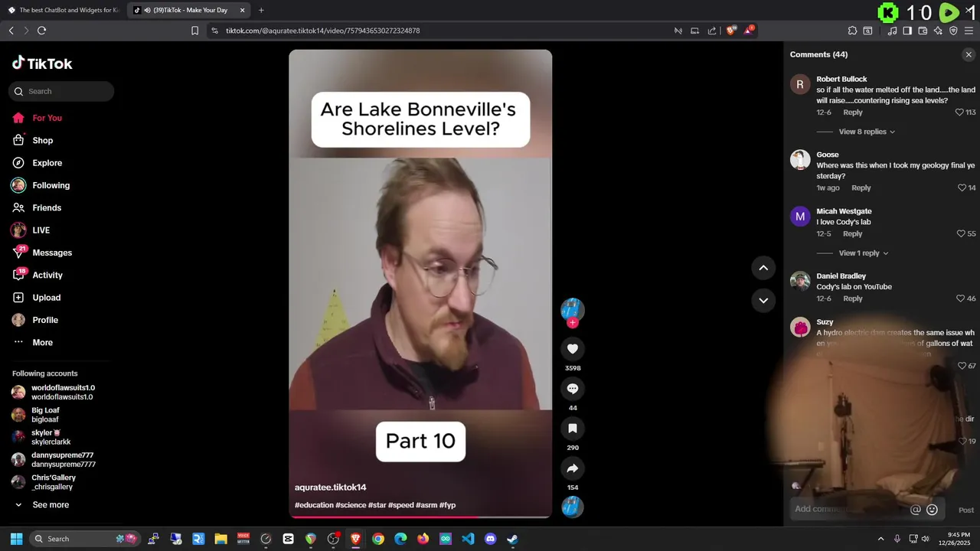The width and height of the screenshot is (980, 551).
Task: Bookmark the video using the save icon
Action: (573, 429)
